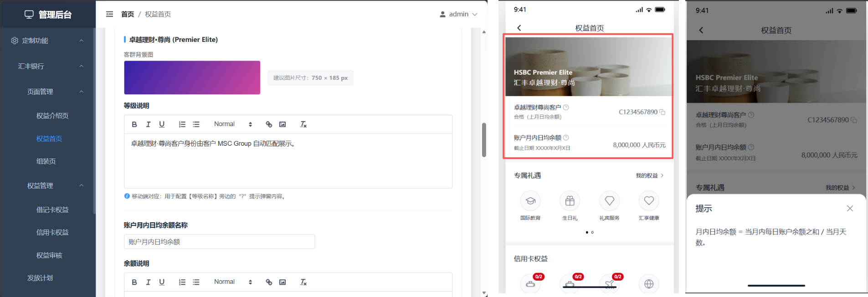Open 发放计划 in sidebar
The image size is (868, 297).
point(40,278)
